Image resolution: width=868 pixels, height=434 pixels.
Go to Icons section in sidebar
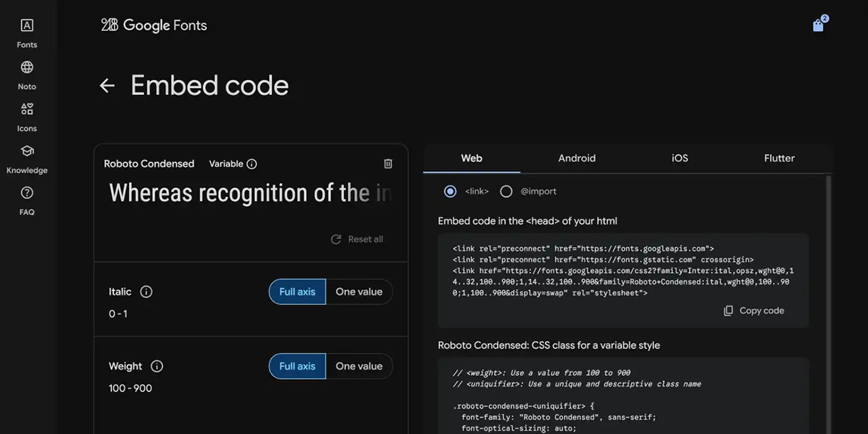[27, 110]
